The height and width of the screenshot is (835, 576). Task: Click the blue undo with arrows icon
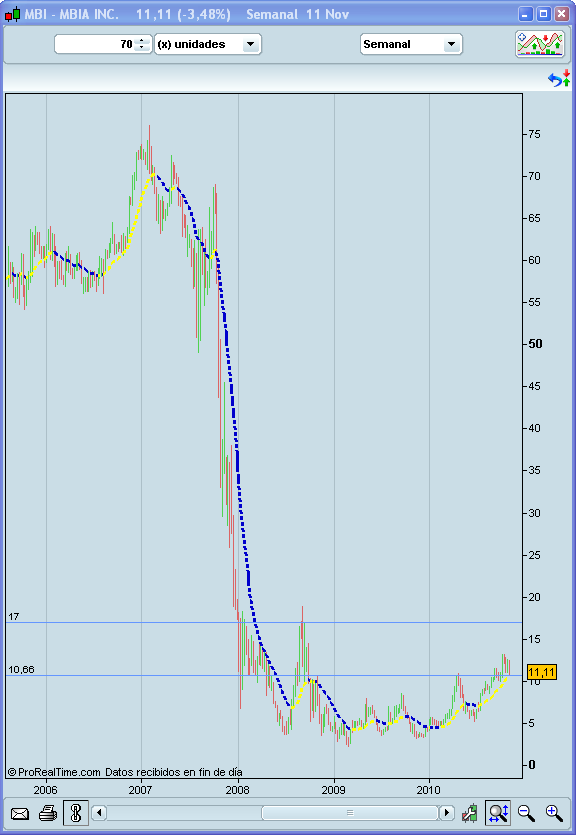(x=559, y=79)
